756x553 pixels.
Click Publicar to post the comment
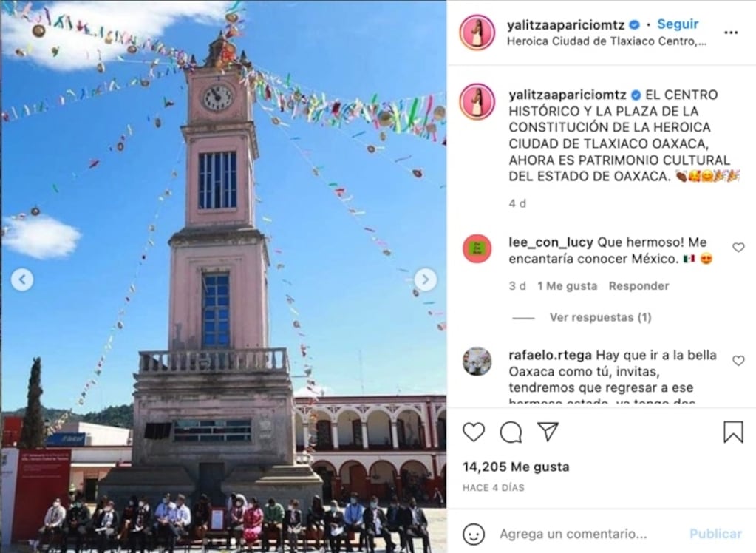(715, 534)
